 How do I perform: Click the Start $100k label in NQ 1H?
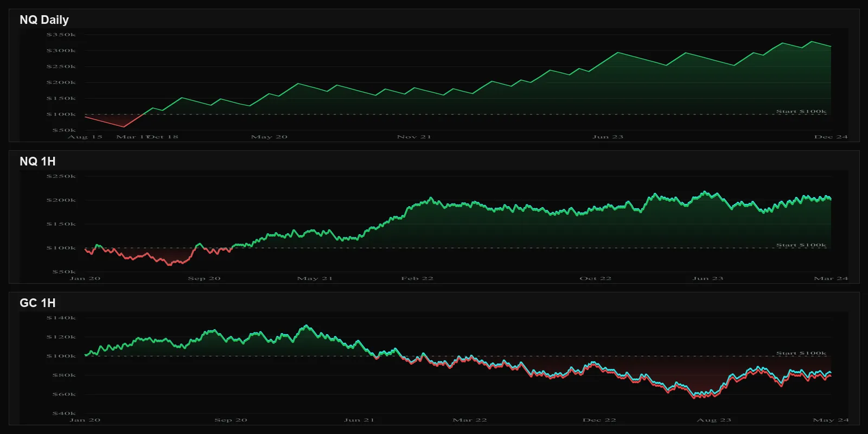coord(801,245)
